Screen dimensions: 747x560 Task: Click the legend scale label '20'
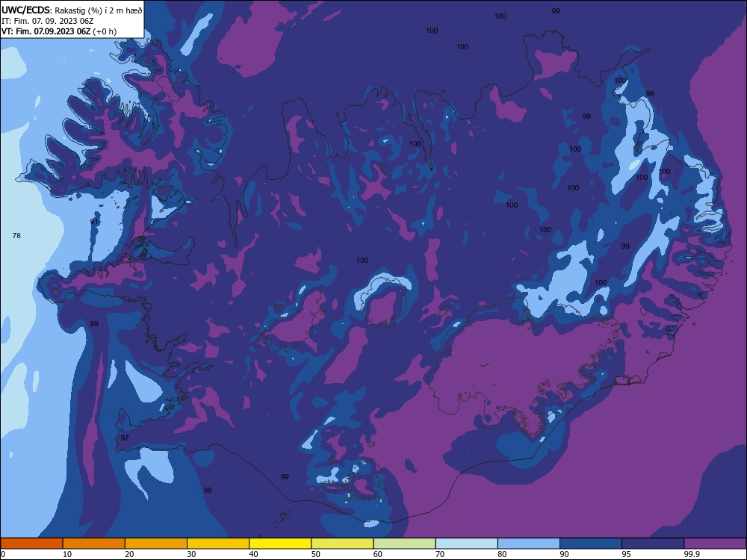tap(129, 554)
